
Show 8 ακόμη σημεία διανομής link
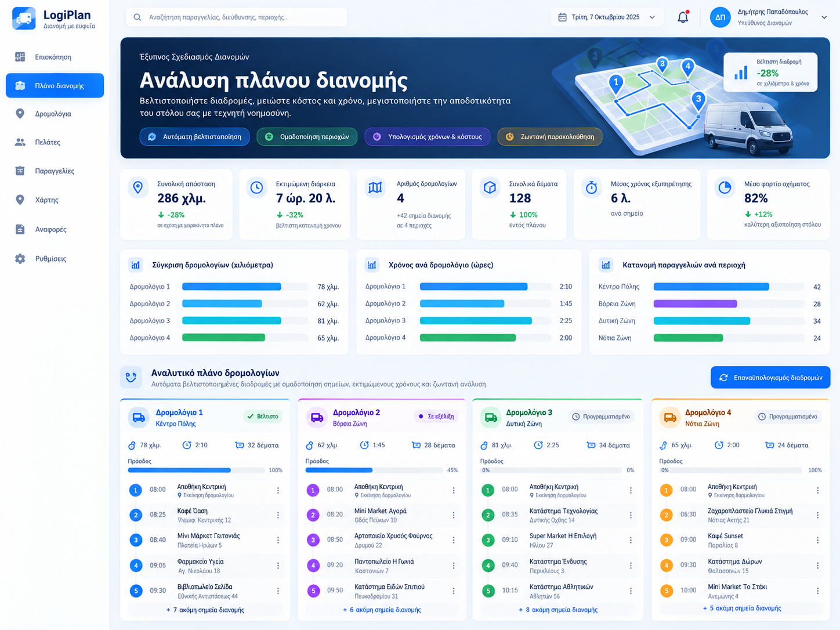tap(558, 610)
